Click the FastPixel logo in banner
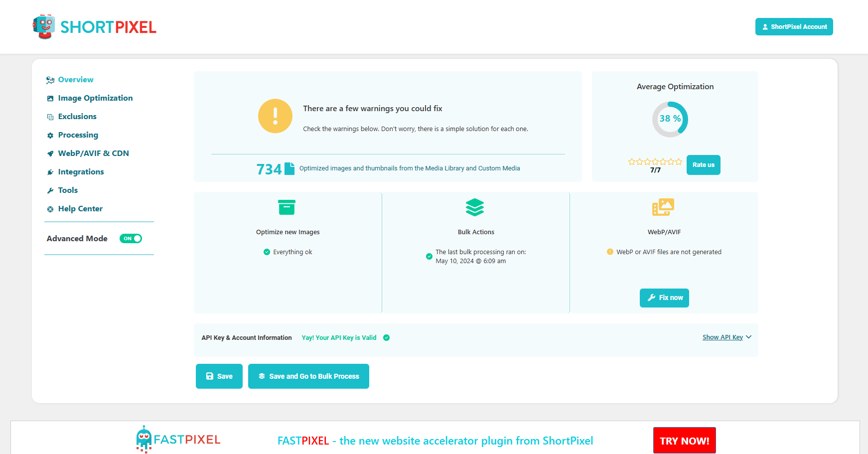 tap(178, 440)
